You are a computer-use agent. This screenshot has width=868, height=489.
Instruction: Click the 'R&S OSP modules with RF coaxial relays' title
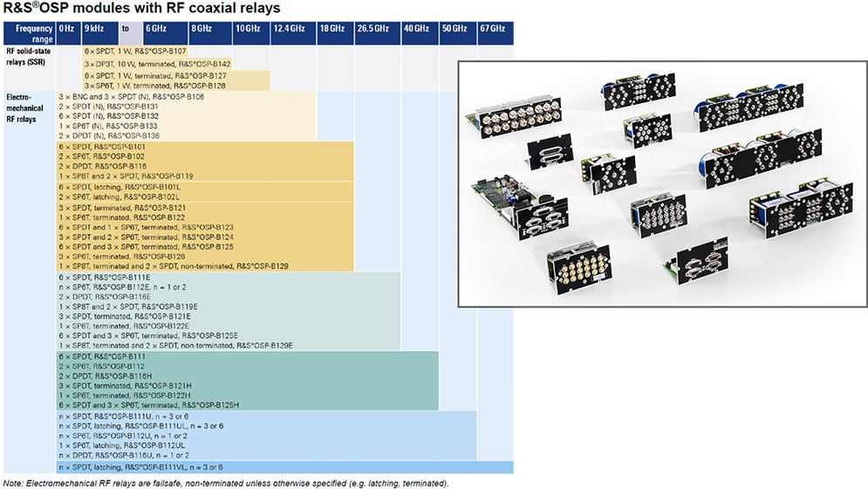pos(141,9)
